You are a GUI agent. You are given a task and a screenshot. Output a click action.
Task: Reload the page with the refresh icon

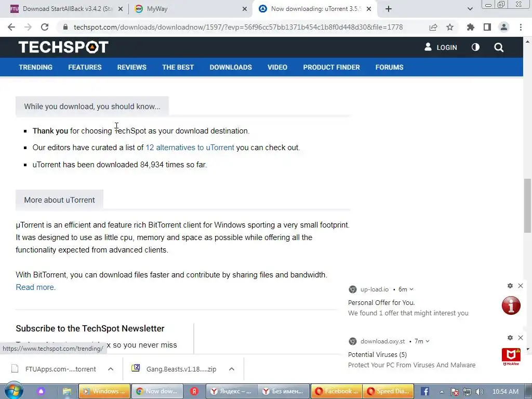[x=45, y=27]
